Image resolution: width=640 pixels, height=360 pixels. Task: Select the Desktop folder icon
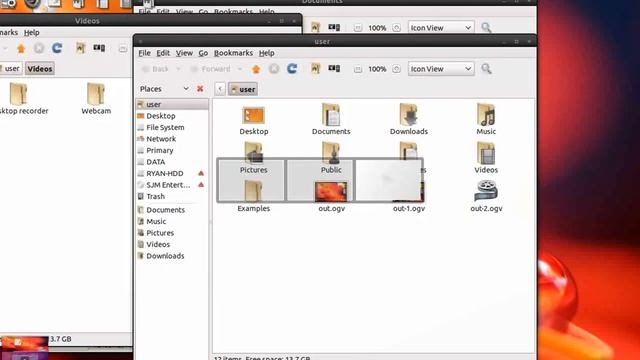pyautogui.click(x=253, y=116)
